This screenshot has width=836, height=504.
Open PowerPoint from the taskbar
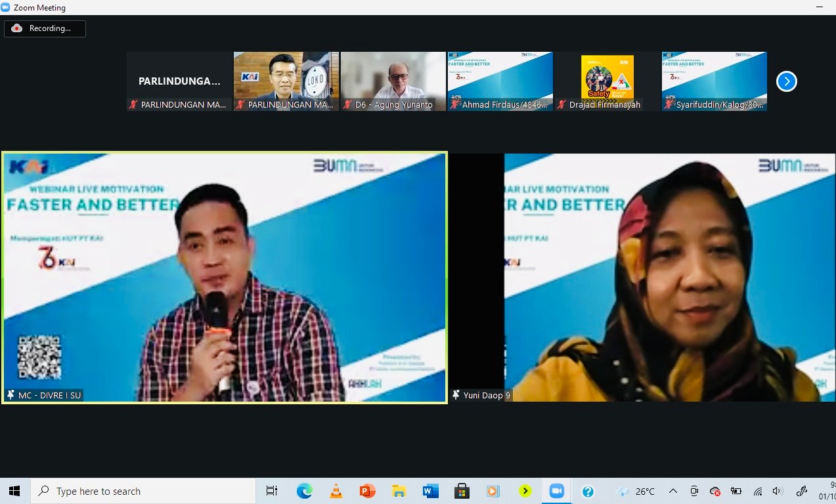tap(367, 491)
